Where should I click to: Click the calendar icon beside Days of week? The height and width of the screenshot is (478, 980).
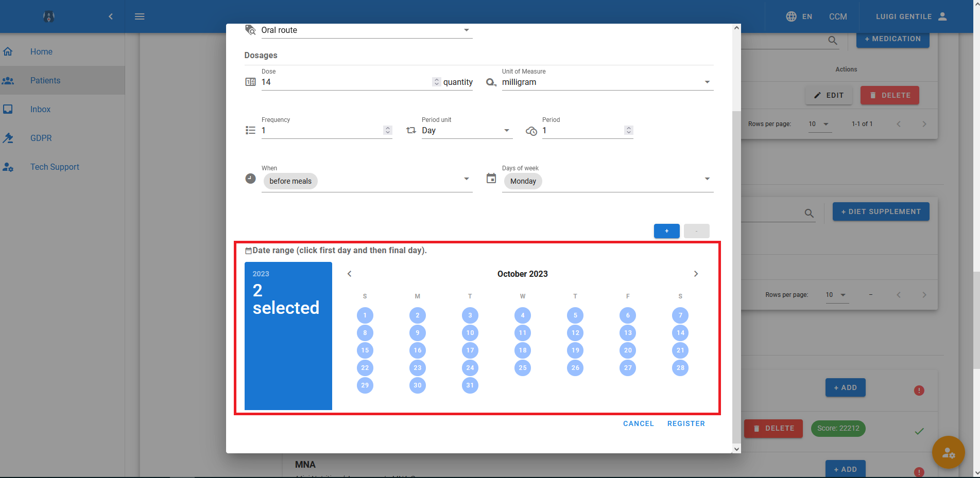(491, 179)
